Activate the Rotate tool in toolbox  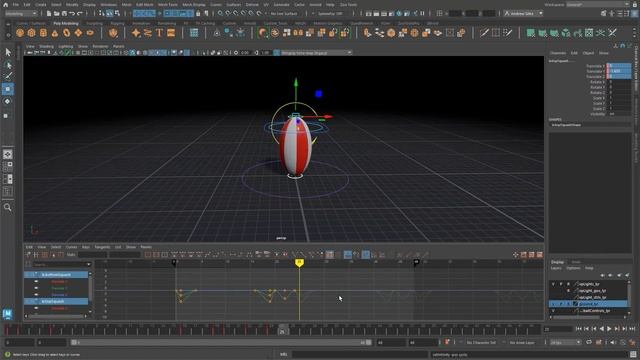click(8, 101)
